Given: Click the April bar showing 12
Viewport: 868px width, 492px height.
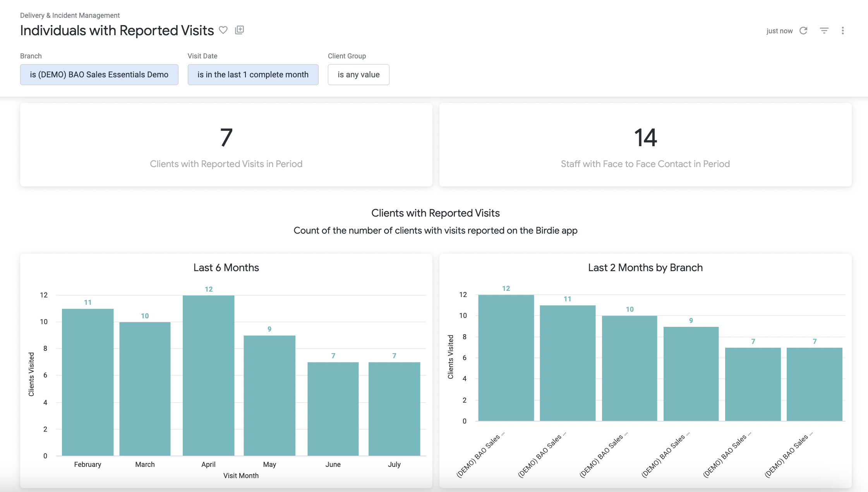Looking at the screenshot, I should 208,375.
